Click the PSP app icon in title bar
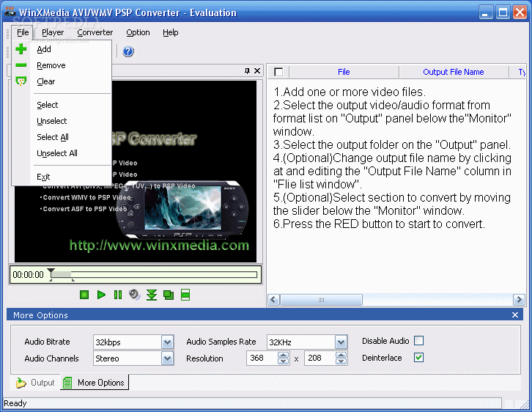The image size is (532, 412). click(10, 12)
